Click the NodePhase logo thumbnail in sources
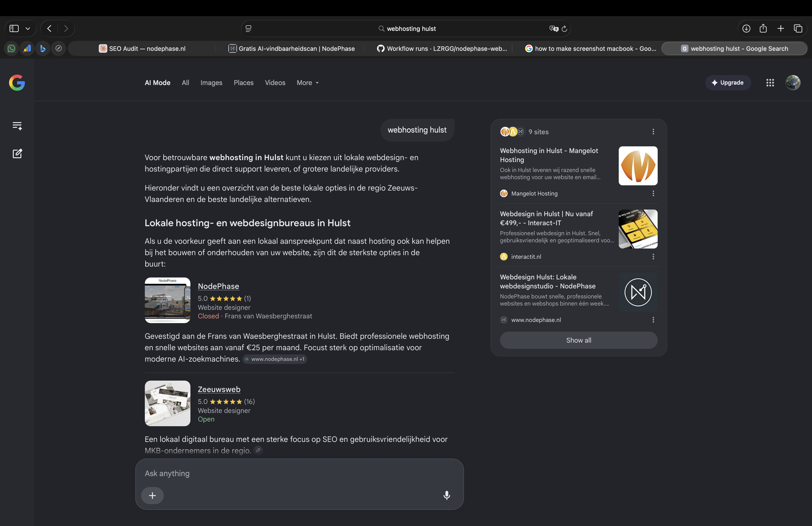Viewport: 812px width, 526px height. pyautogui.click(x=638, y=292)
